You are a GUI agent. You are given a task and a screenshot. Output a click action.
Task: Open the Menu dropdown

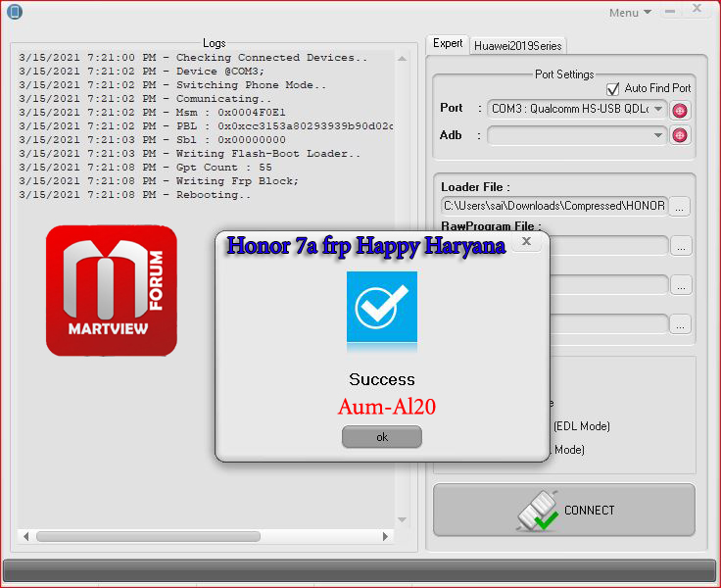pos(630,13)
